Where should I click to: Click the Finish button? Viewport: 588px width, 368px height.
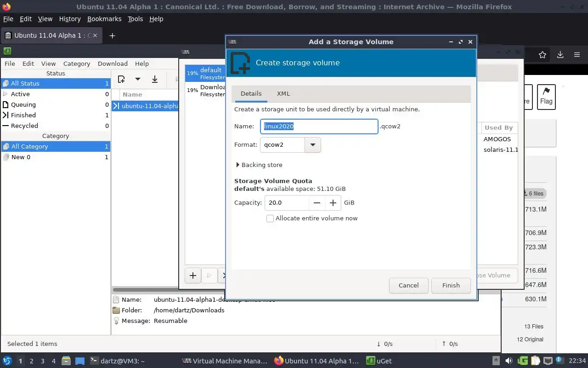[x=451, y=285]
